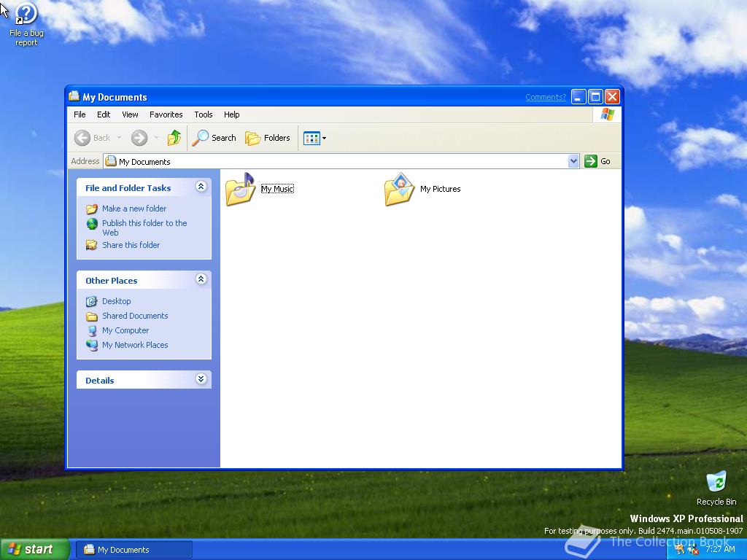Screen dimensions: 747x560
Task: Open the File menu
Action: (x=80, y=114)
